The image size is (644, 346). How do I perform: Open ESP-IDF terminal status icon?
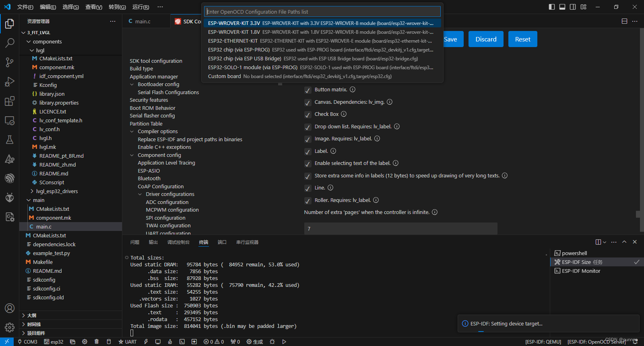(x=182, y=342)
